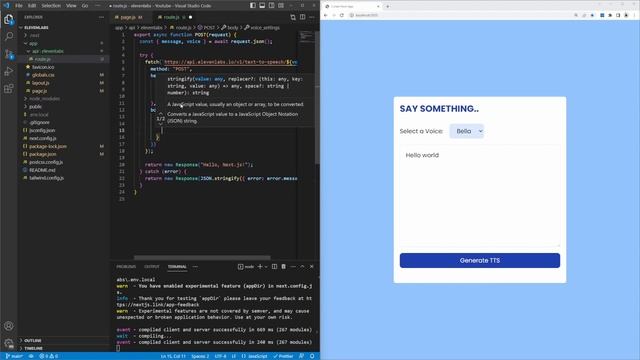
Task: Click the Git branch status bar item
Action: coord(14,356)
